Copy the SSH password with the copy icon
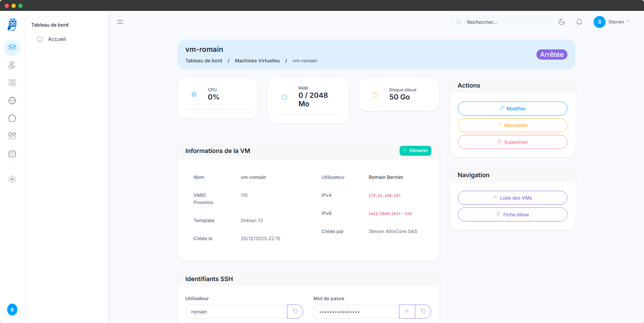 [423, 311]
